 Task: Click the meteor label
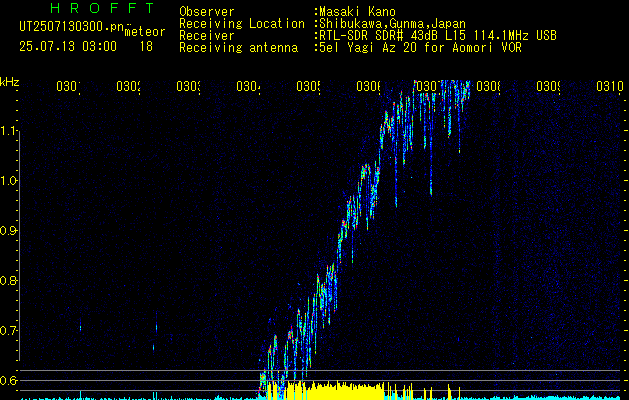[145, 32]
